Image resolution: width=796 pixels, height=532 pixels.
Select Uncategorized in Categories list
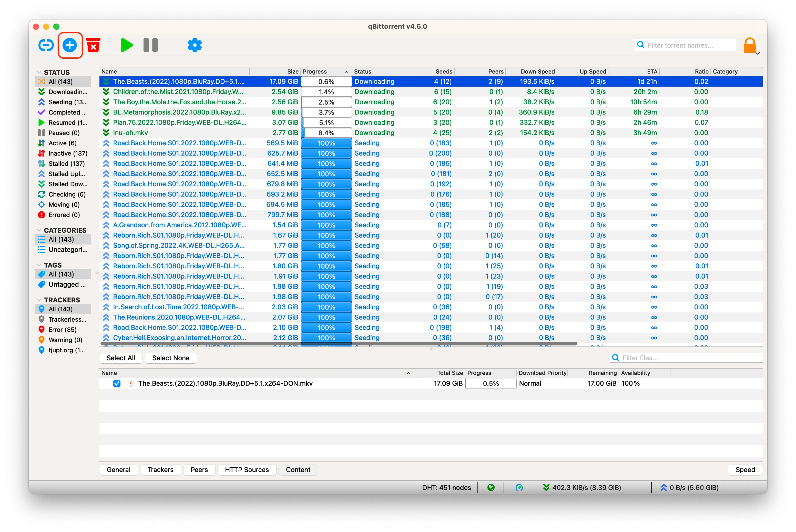click(63, 250)
